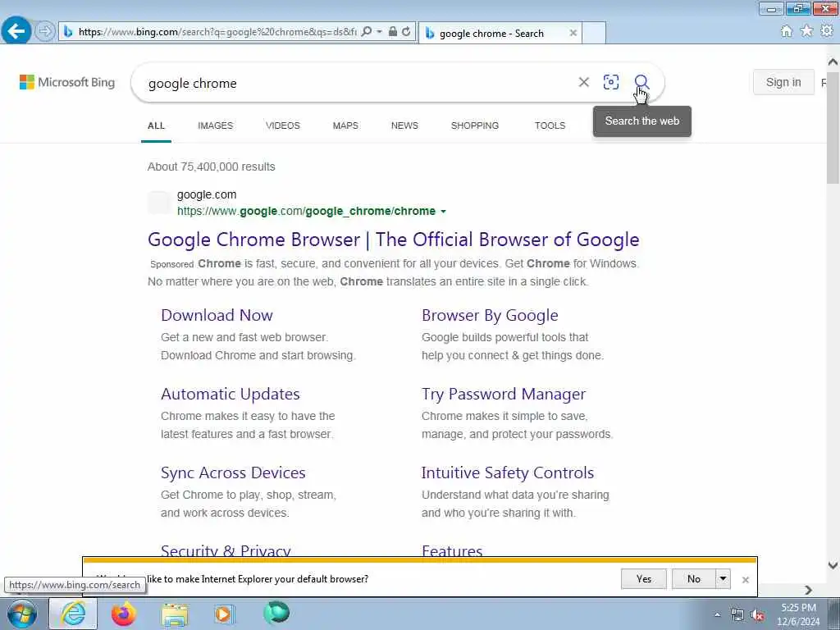
Task: Open a new blank tab
Action: [x=594, y=33]
